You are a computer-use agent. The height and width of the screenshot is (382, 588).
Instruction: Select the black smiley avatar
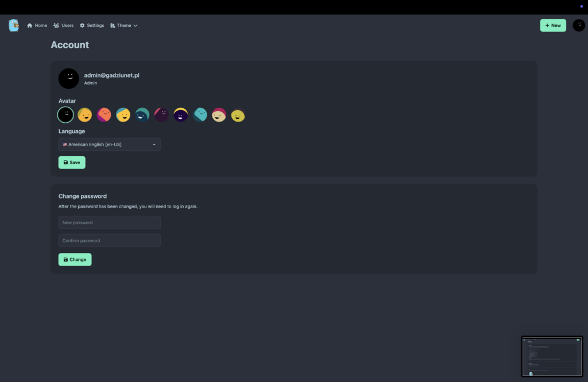coord(65,115)
